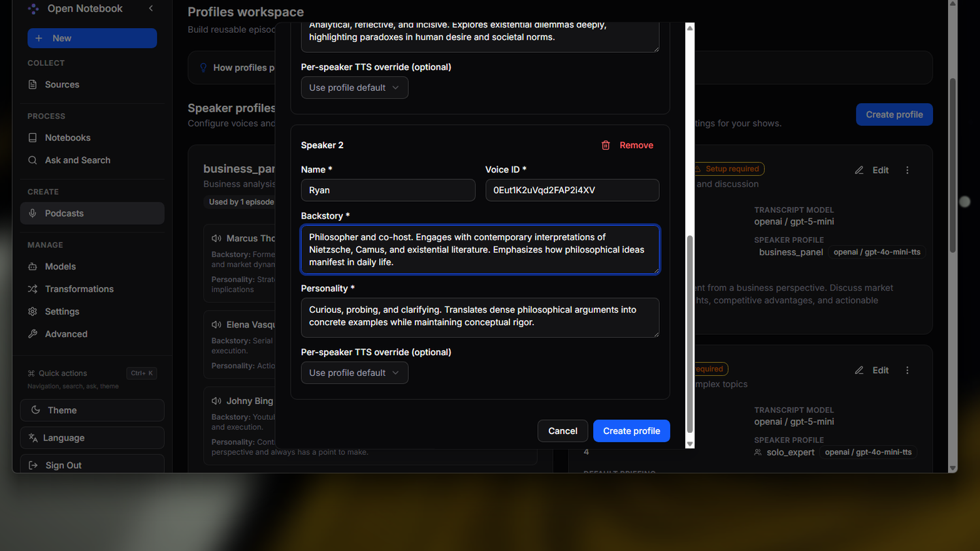
Task: Click Create profile button in the background page
Action: point(894,114)
